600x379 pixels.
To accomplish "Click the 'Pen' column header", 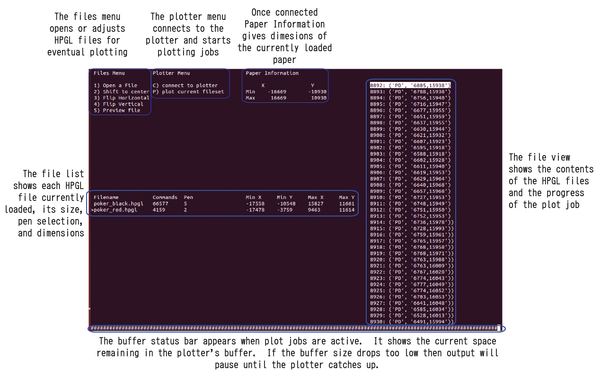I will pyautogui.click(x=188, y=198).
